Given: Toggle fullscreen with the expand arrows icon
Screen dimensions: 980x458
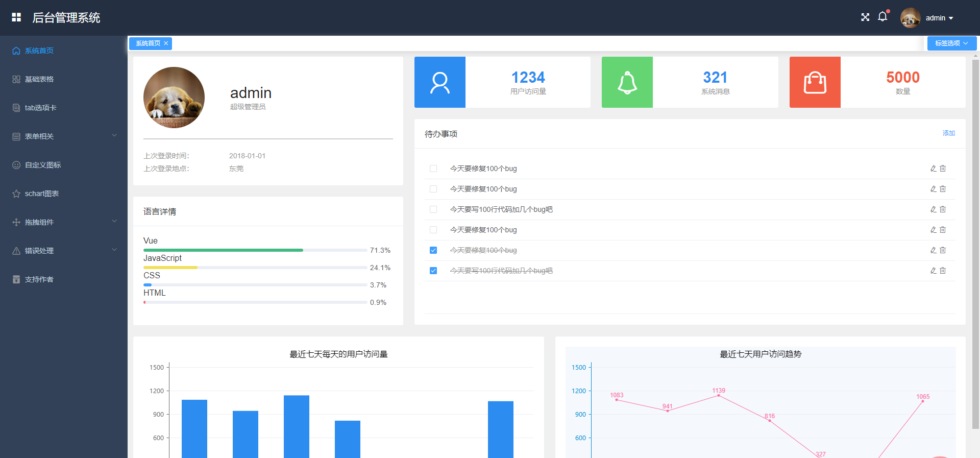Looking at the screenshot, I should 865,17.
